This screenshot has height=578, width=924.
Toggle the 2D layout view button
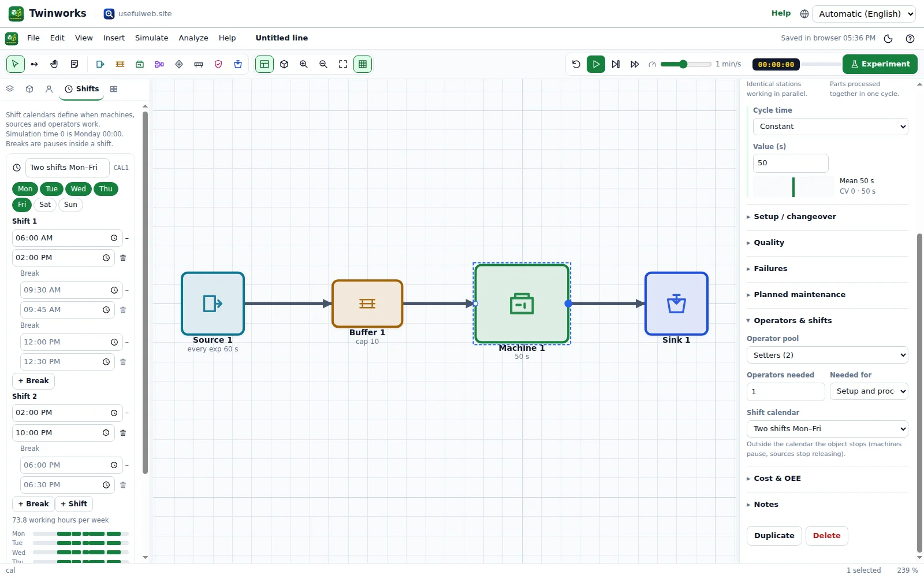(x=264, y=64)
